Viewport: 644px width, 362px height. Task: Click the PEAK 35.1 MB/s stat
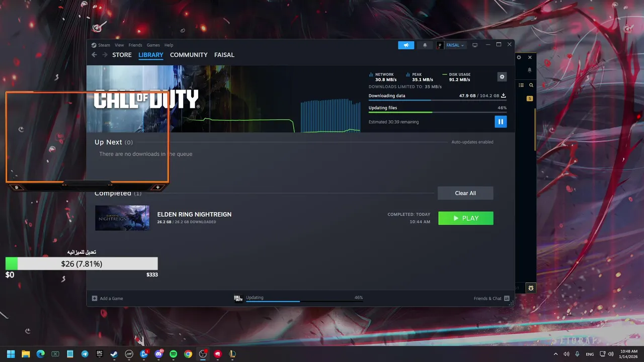[420, 77]
